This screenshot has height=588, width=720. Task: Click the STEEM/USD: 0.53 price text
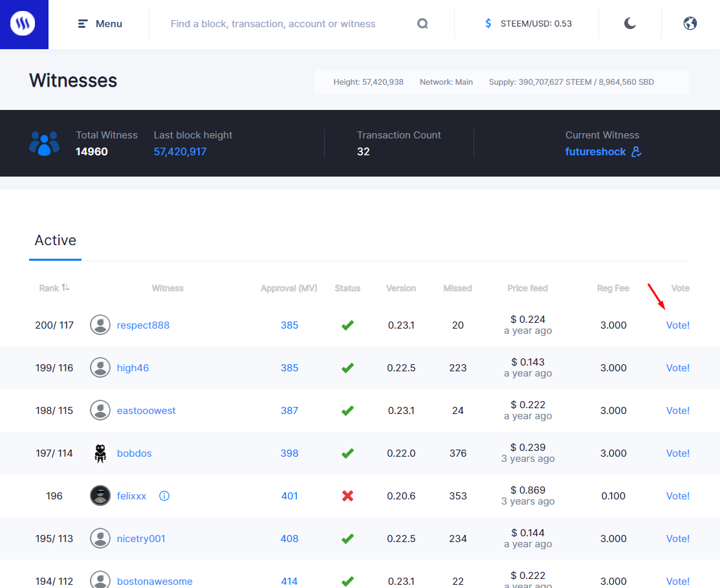tap(536, 24)
